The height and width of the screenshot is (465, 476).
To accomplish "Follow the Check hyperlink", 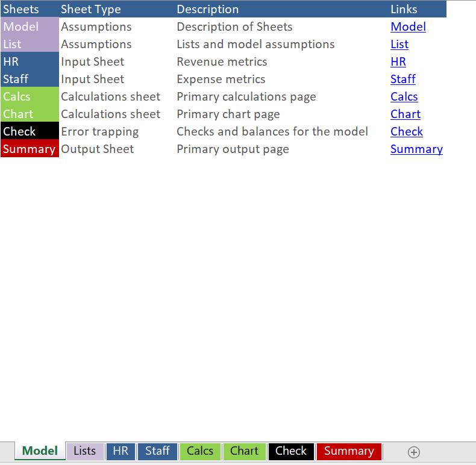I will click(x=406, y=131).
